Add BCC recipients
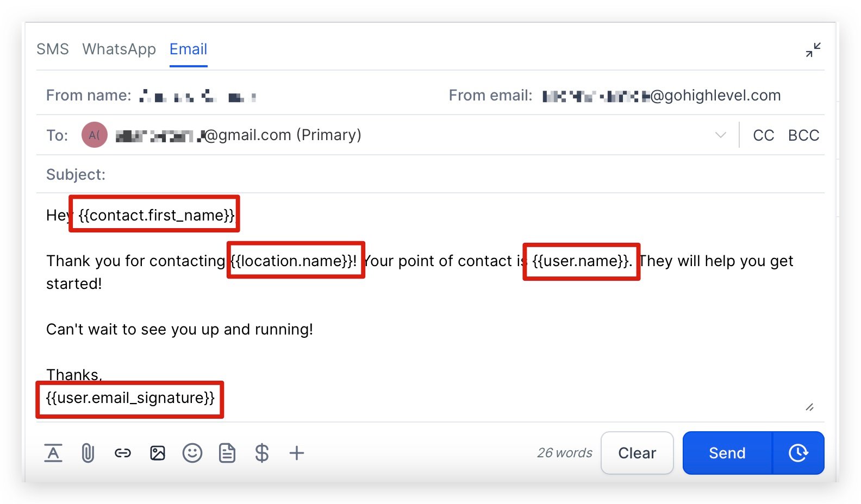 pyautogui.click(x=803, y=135)
